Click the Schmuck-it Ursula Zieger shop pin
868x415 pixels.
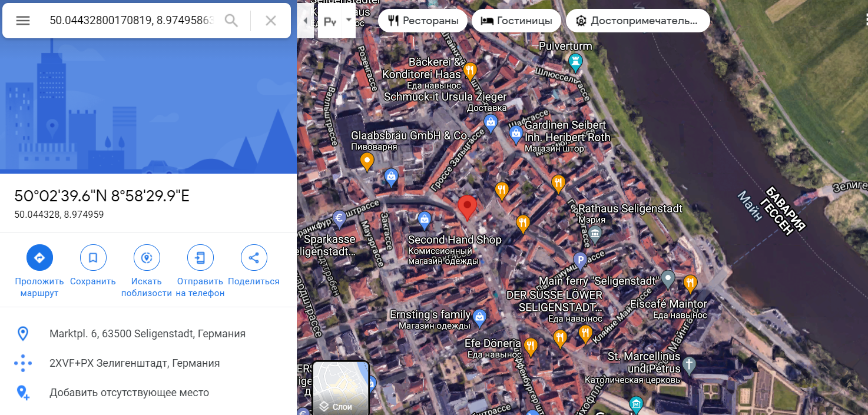491,122
